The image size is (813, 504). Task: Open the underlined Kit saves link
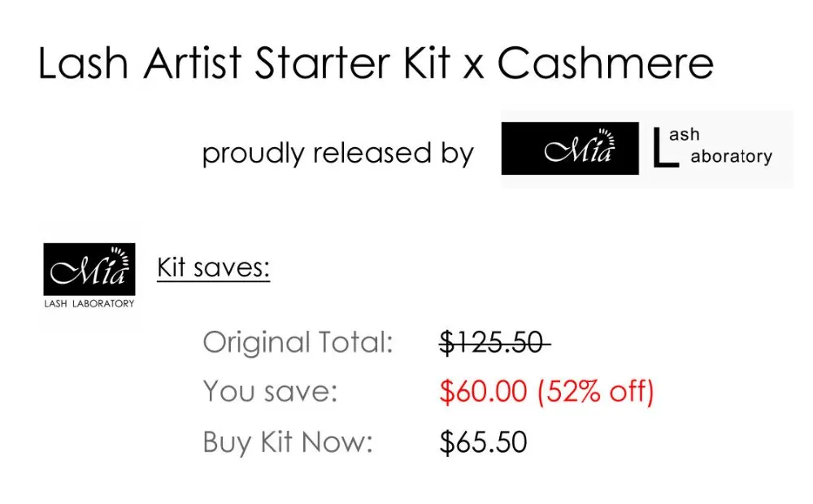(x=213, y=267)
